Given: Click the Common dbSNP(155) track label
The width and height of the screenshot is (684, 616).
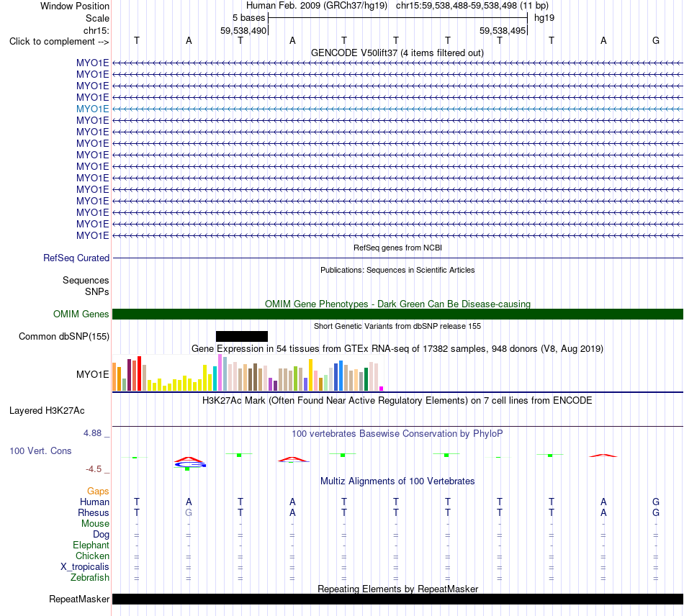Looking at the screenshot, I should point(63,337).
